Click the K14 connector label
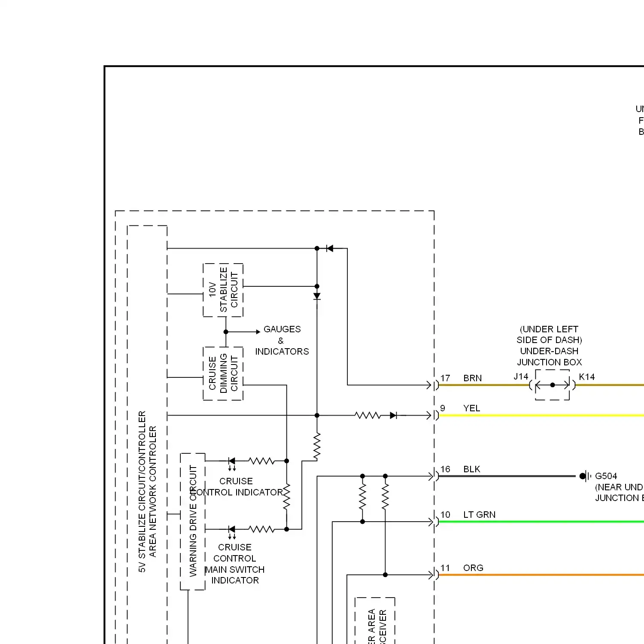This screenshot has width=644, height=644. [586, 377]
